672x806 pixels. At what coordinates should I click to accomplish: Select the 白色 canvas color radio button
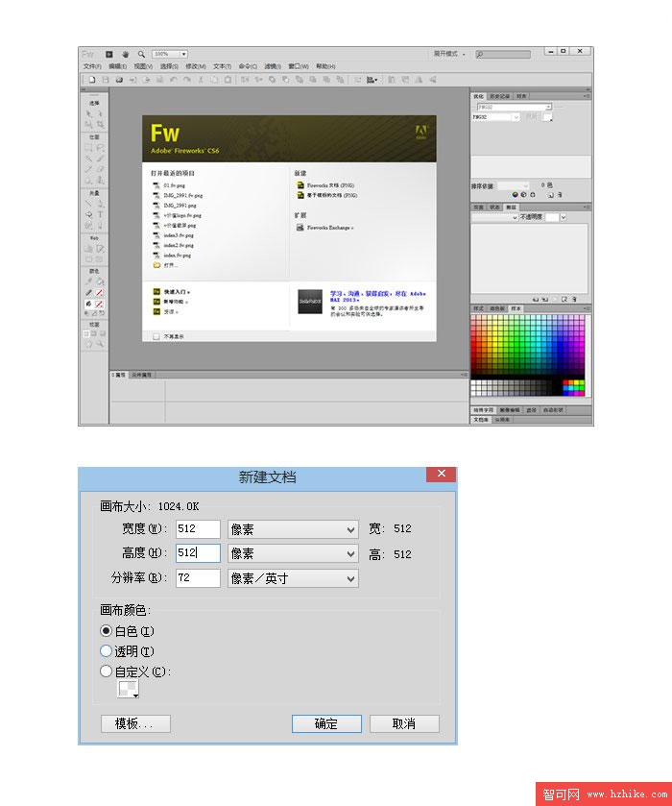click(x=107, y=631)
